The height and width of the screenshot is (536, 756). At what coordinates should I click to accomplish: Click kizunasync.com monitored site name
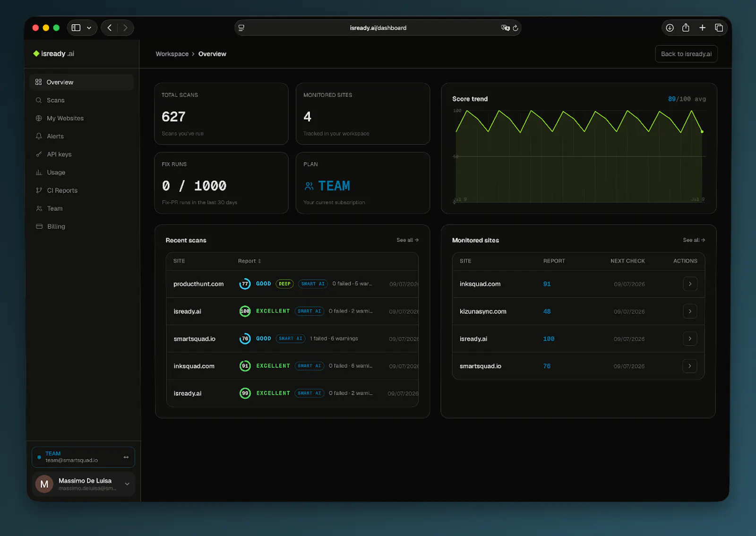point(483,311)
